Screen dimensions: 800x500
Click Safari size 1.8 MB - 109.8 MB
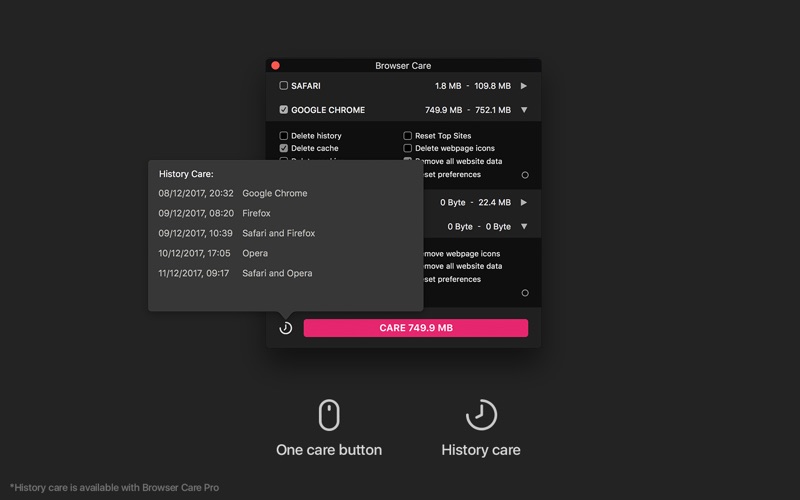472,86
